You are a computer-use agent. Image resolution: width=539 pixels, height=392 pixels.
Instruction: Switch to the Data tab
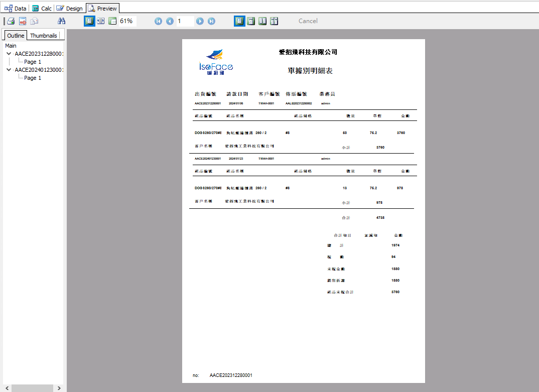16,8
